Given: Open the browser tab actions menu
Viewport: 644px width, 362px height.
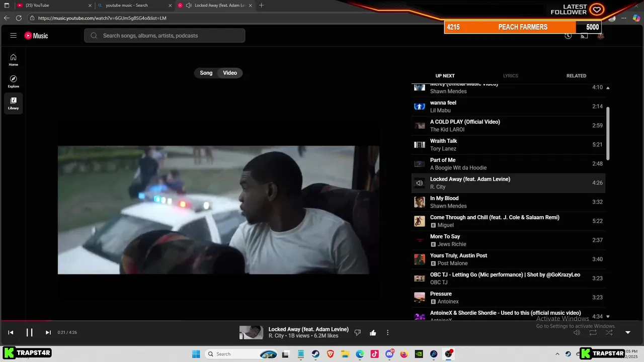Looking at the screenshot, I should coord(7,6).
